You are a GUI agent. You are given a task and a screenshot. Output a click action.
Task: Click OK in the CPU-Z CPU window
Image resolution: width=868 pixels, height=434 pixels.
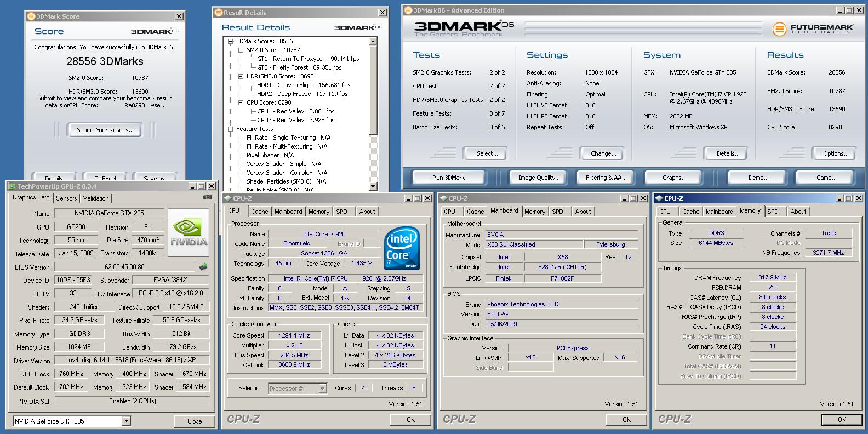(x=410, y=419)
